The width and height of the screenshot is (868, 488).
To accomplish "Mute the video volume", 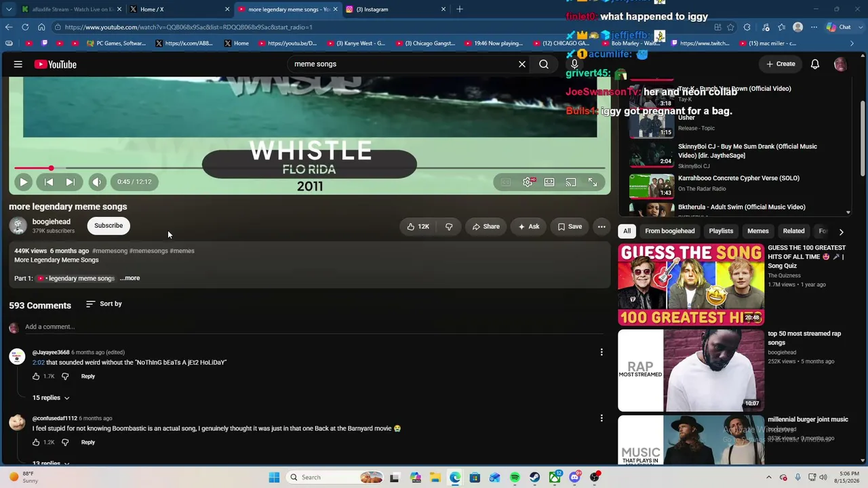I will coord(97,182).
